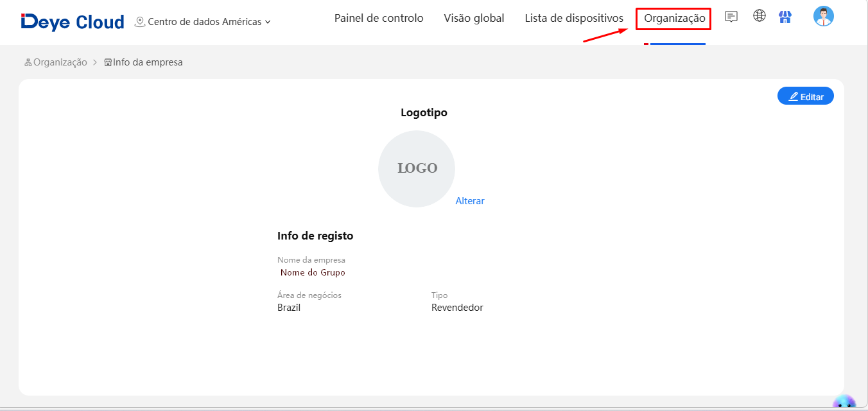Image resolution: width=868 pixels, height=411 pixels.
Task: Click the blue store icon
Action: point(785,17)
